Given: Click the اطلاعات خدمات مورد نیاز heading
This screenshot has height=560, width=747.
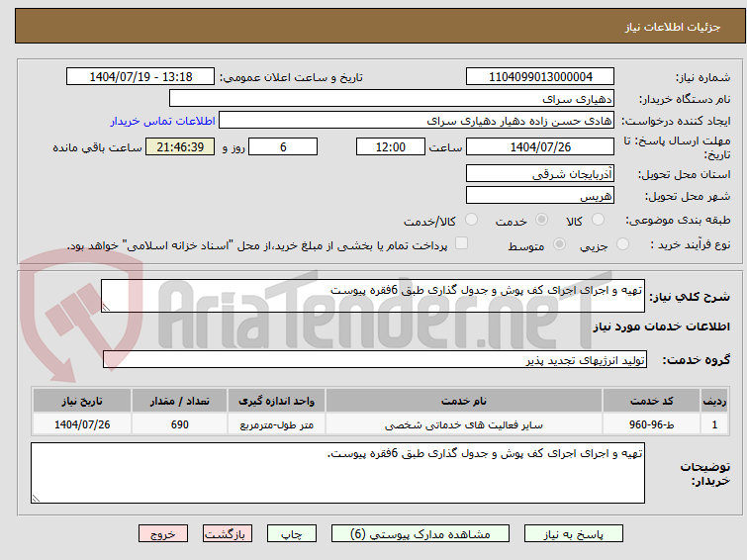Looking at the screenshot, I should click(x=661, y=327).
